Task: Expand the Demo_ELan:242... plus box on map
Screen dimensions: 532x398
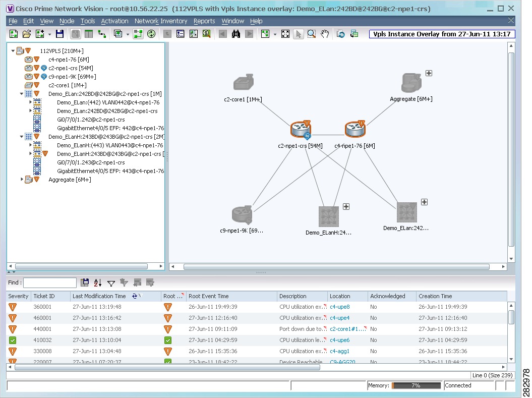Action: 424,202
